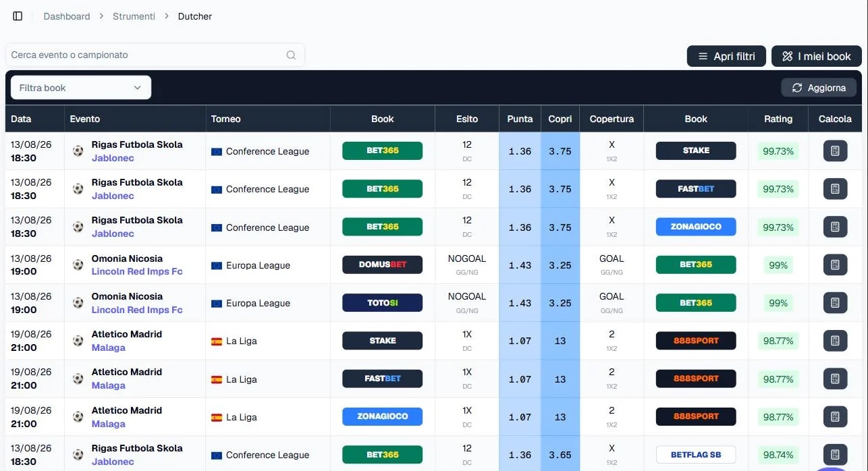The width and height of the screenshot is (868, 471).
Task: Click 13 Copri odds in Fastbet Atletico row
Action: [560, 379]
